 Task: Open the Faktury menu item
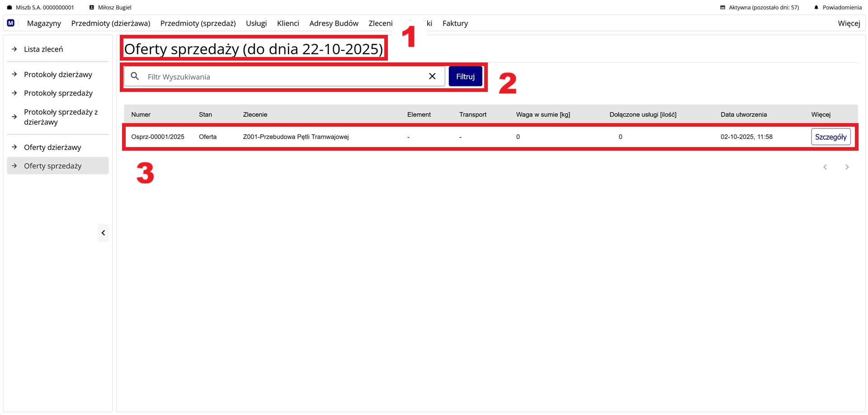(x=455, y=23)
